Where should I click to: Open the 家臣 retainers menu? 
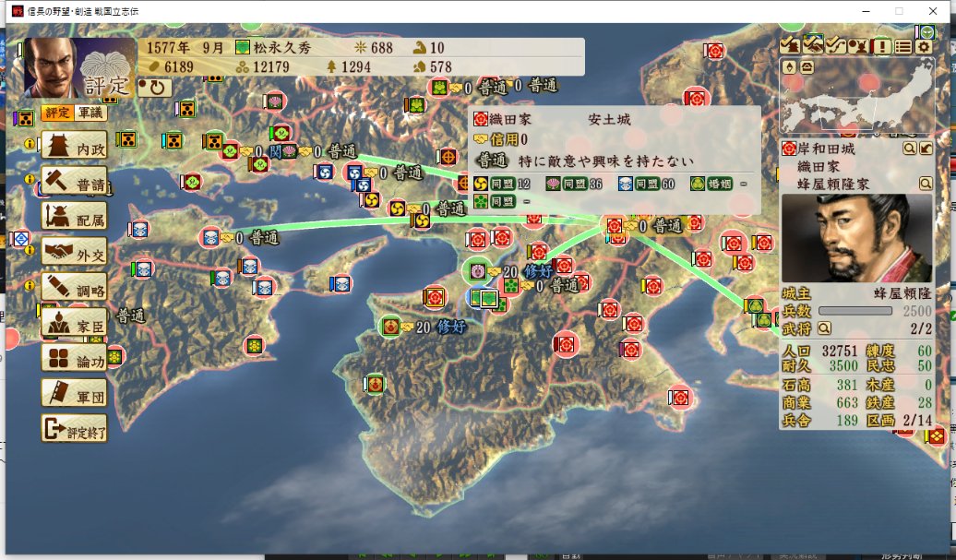(75, 322)
